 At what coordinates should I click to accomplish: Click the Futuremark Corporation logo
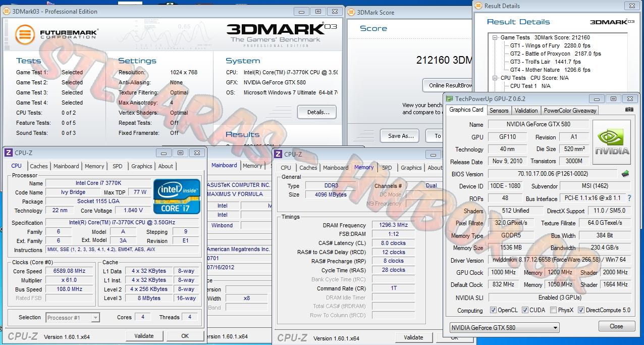[56, 34]
